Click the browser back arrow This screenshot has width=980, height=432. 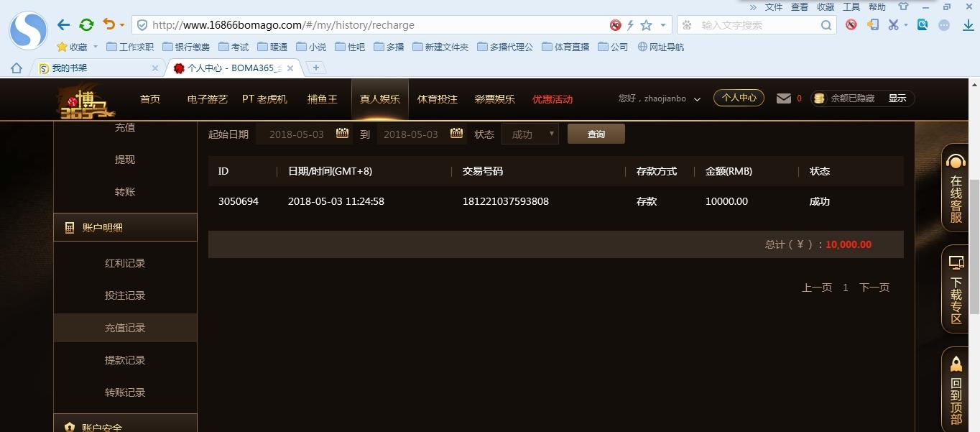[64, 25]
